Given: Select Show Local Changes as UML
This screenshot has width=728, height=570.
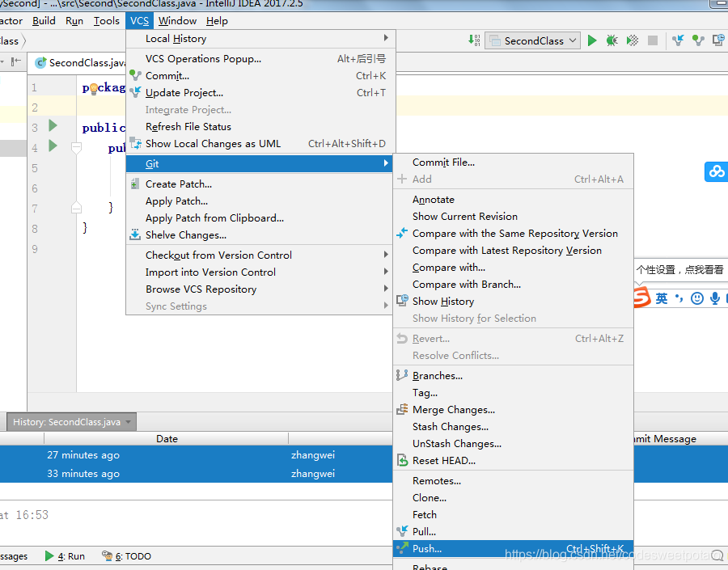Looking at the screenshot, I should [x=260, y=144].
